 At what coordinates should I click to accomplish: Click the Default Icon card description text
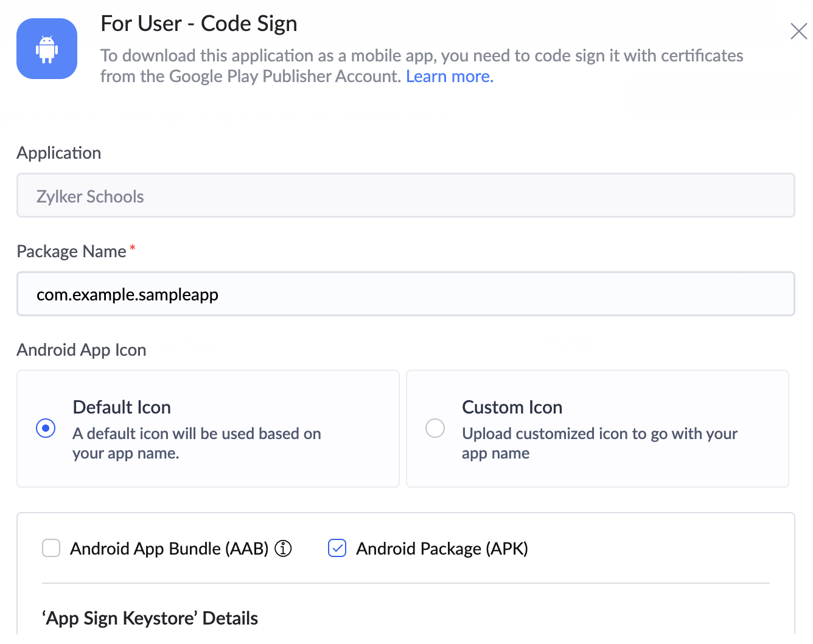[x=196, y=443]
